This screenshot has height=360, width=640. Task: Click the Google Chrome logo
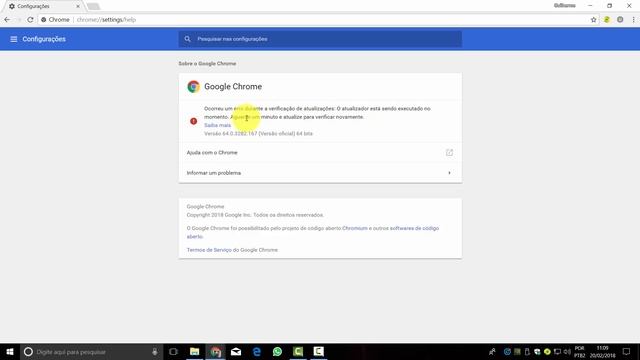(x=193, y=87)
